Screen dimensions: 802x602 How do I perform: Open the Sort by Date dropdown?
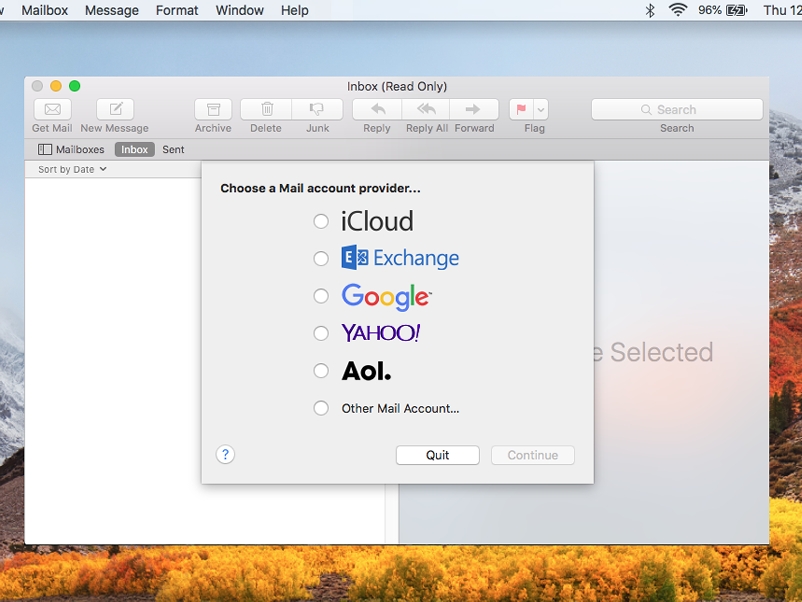pos(72,169)
